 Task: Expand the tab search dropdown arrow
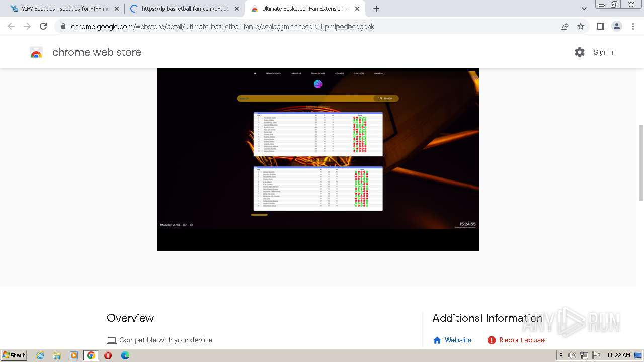pos(584,9)
